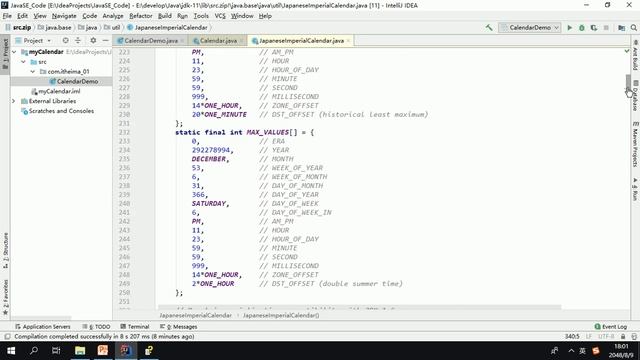Switch to IntelliJ IDEA taskbar icon
The image size is (640, 360).
(126, 351)
